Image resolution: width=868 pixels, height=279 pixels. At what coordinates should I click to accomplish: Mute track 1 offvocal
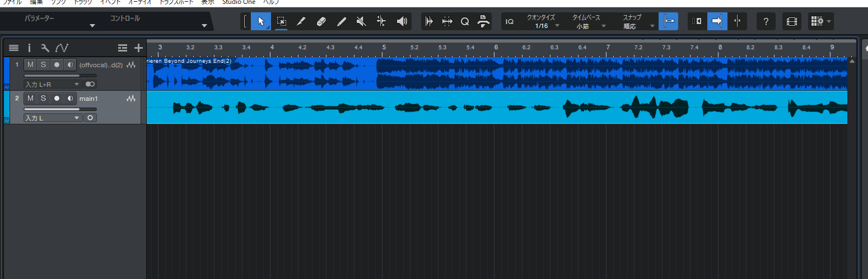(30, 65)
